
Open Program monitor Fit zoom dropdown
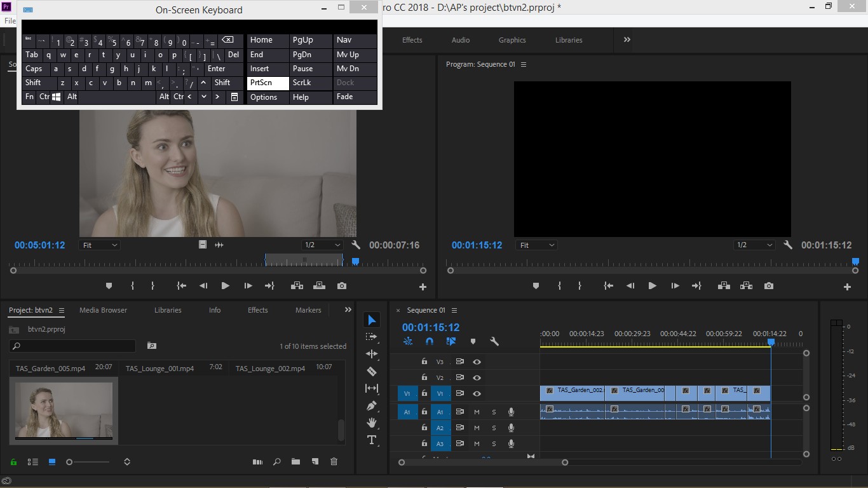click(x=536, y=245)
